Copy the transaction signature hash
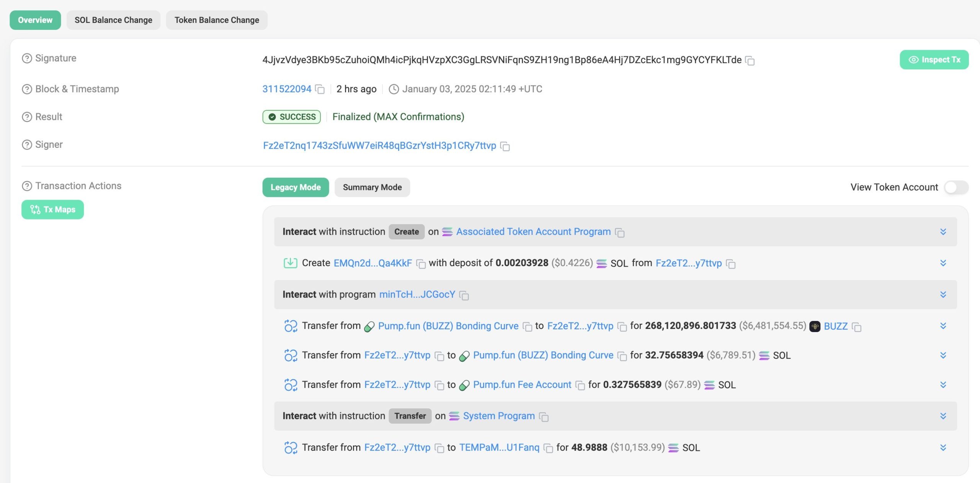980x483 pixels. 750,60
